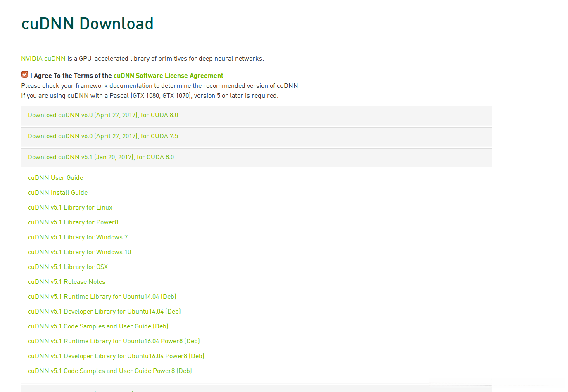Image resolution: width=568 pixels, height=392 pixels.
Task: Click the framework documentation recommendation sentence
Action: [x=161, y=86]
